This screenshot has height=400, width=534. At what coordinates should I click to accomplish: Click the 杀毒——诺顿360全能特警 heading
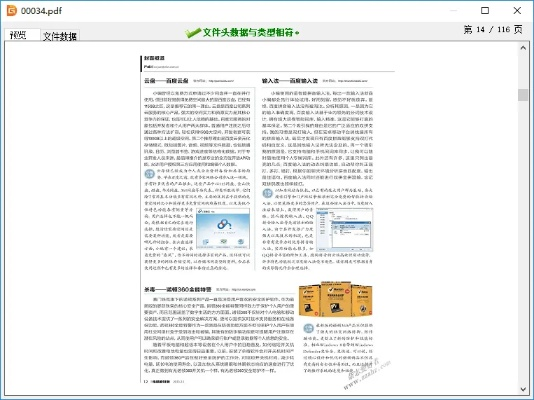point(178,289)
